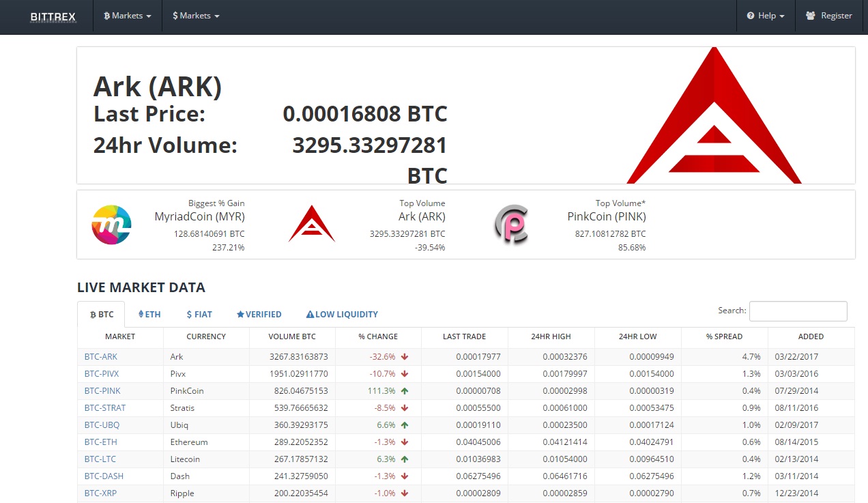Click the Ark (ARK) top volume name

[422, 217]
